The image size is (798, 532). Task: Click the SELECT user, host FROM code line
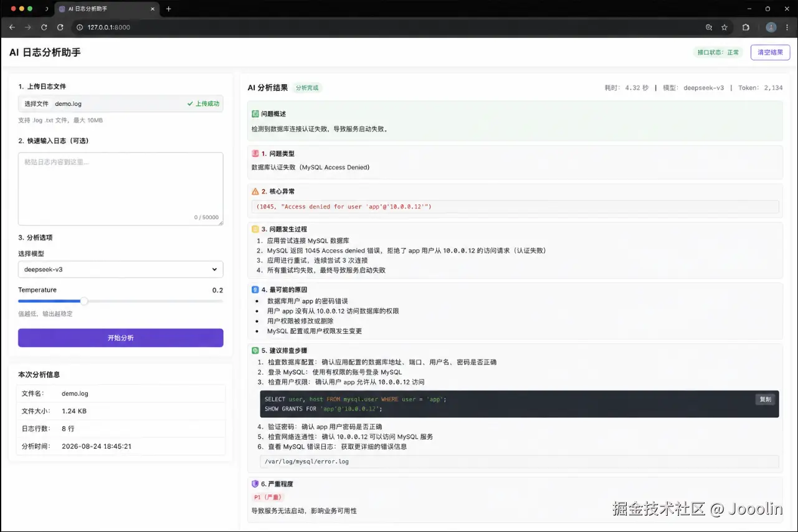click(x=356, y=399)
